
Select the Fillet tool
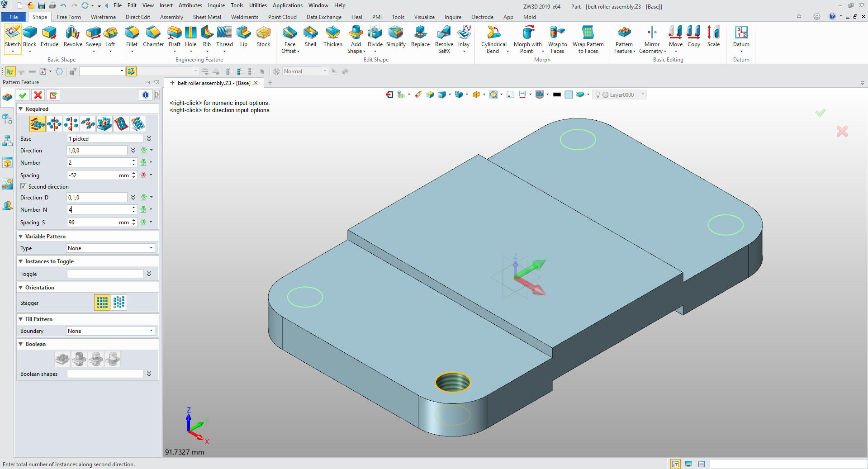(132, 36)
